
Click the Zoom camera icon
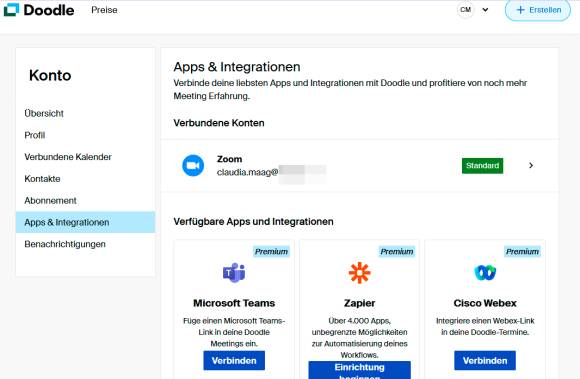(x=193, y=165)
